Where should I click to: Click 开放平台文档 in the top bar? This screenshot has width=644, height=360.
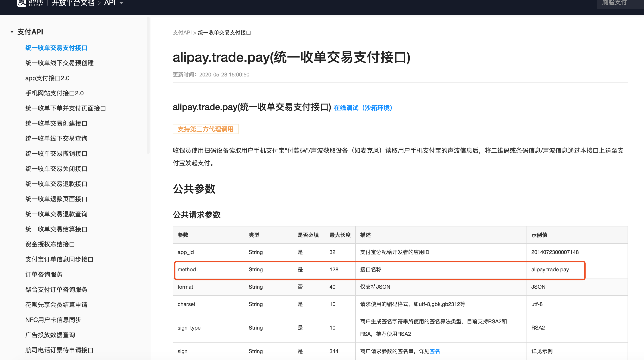coord(73,3)
